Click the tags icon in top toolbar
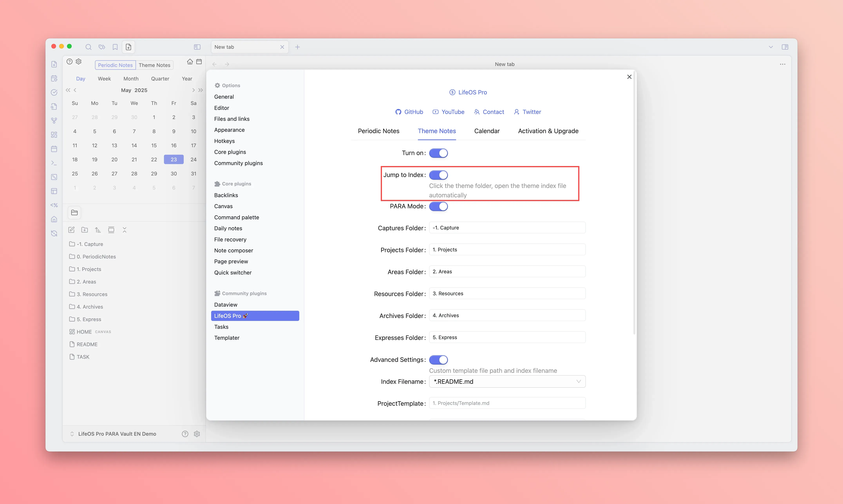The image size is (843, 504). (101, 47)
